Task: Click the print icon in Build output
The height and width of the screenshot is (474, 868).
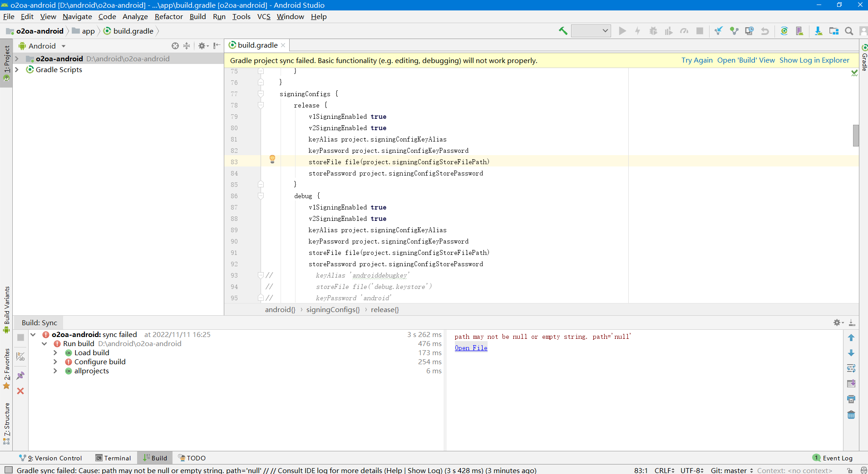Action: pyautogui.click(x=851, y=399)
